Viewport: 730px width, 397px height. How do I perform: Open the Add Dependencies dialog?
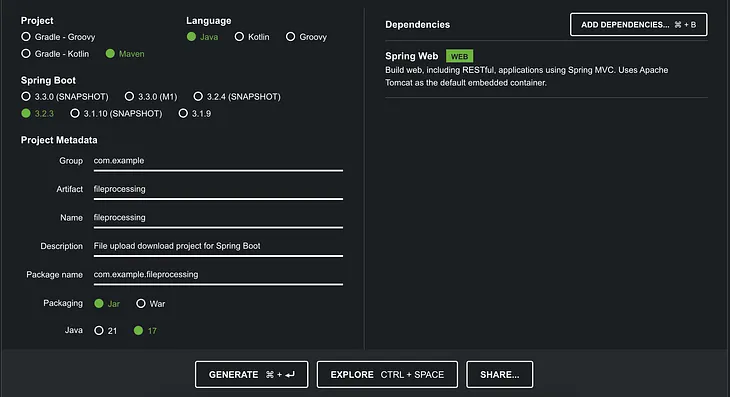[638, 25]
